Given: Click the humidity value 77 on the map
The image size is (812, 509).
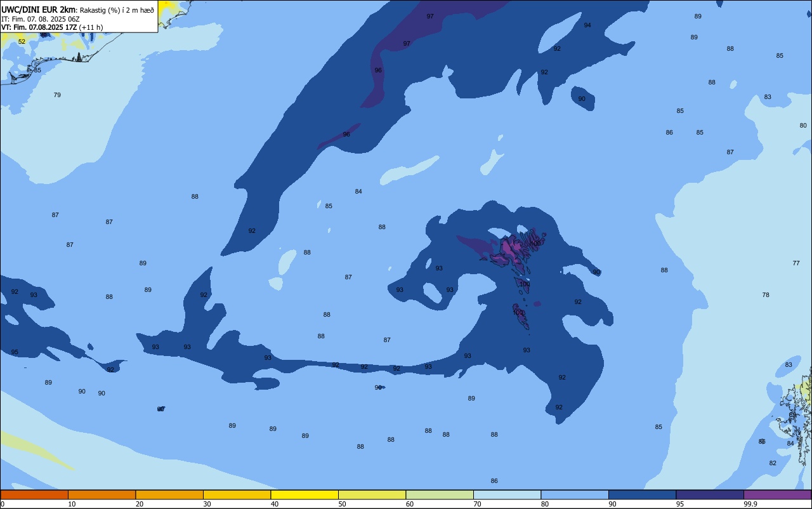Looking at the screenshot, I should click(x=796, y=263).
